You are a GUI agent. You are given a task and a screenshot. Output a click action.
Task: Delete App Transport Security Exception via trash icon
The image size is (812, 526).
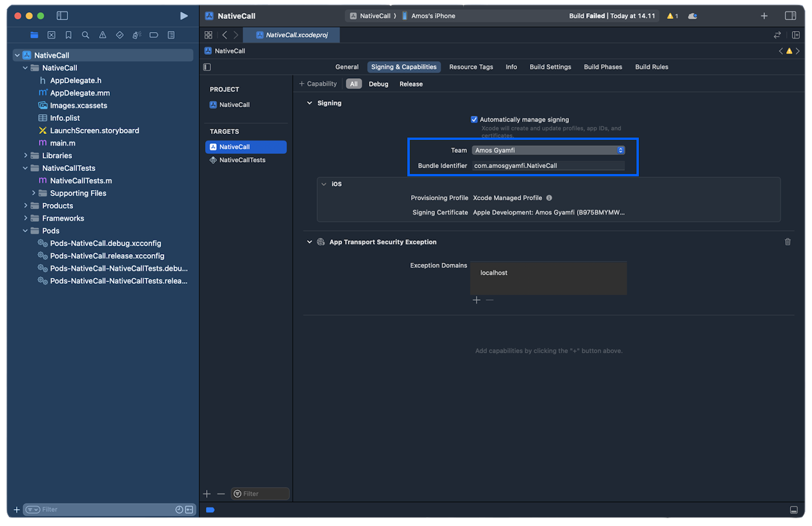click(x=788, y=242)
